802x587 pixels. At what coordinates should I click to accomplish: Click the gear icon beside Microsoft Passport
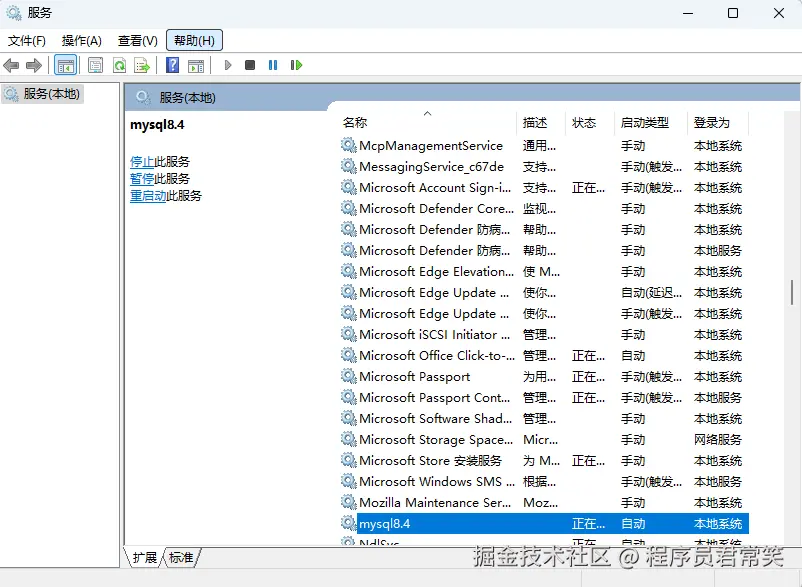(348, 376)
